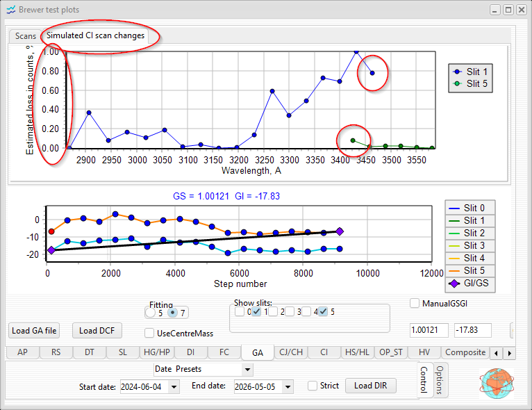Switch to the vertical Control tab
The width and height of the screenshot is (532, 410).
[424, 379]
